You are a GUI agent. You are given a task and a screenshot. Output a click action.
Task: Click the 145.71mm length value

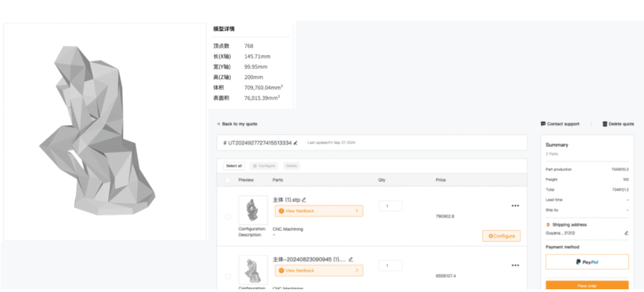pyautogui.click(x=257, y=57)
